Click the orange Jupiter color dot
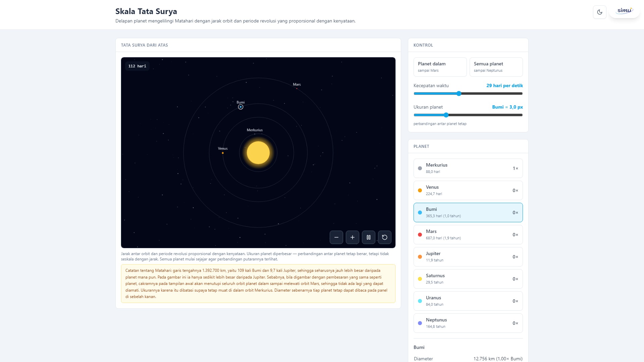Viewport: 644px width, 362px height. tap(420, 257)
